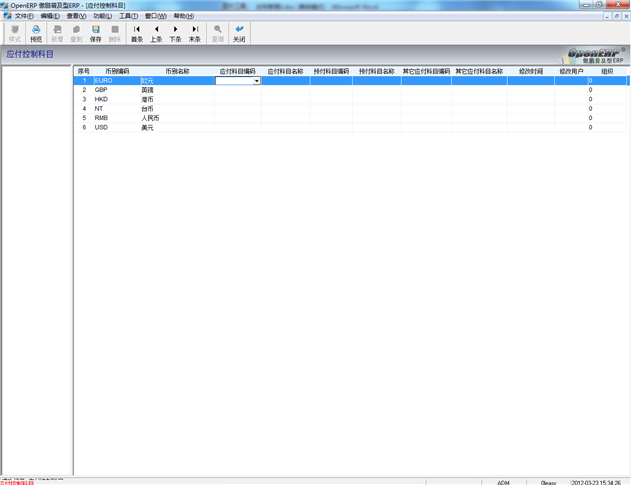
Task: Open the 应付科目编码 dropdown in EURO row
Action: pos(256,81)
